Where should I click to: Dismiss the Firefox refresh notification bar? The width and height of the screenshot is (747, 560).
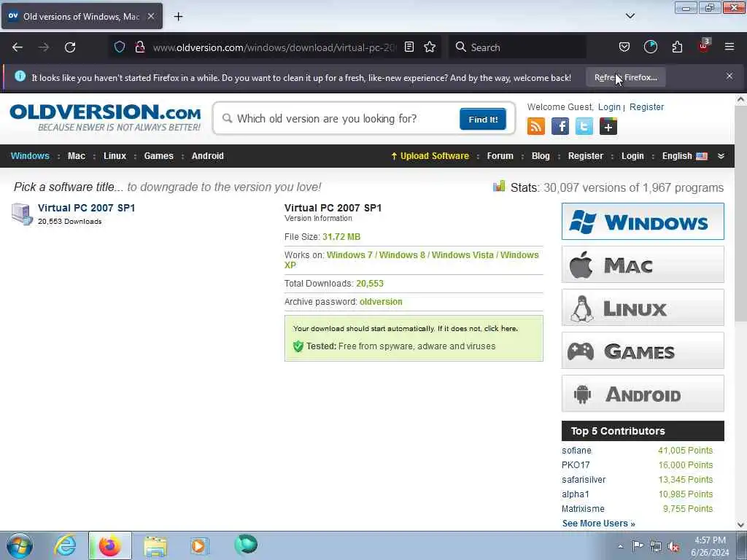pos(729,76)
